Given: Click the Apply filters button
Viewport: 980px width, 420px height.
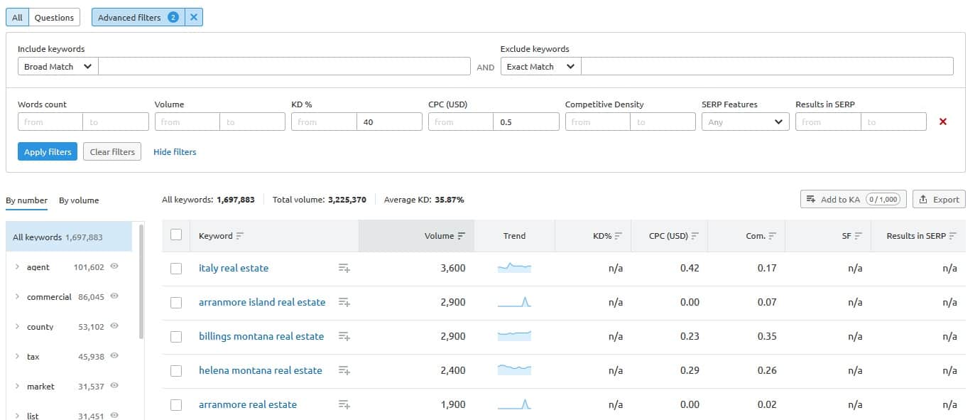Looking at the screenshot, I should [x=48, y=152].
